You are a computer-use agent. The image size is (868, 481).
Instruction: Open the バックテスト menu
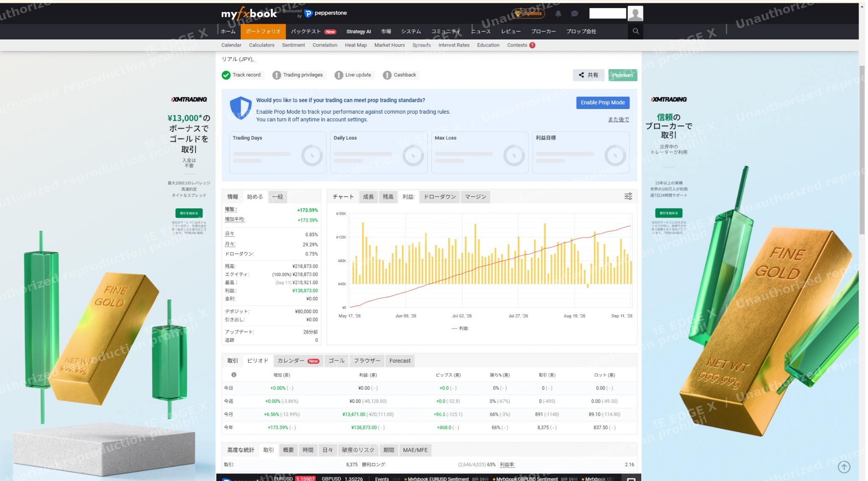313,31
